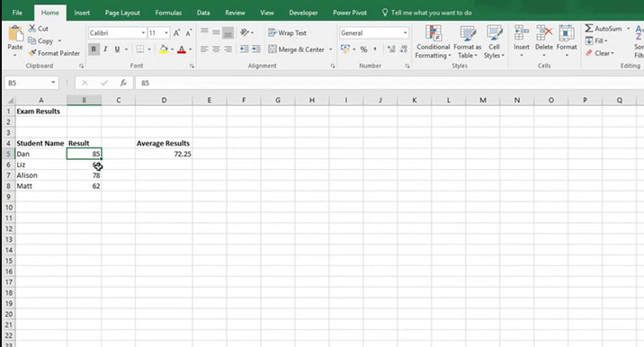Viewport: 644px width, 347px height.
Task: Open the General number format dropdown
Action: pyautogui.click(x=405, y=33)
